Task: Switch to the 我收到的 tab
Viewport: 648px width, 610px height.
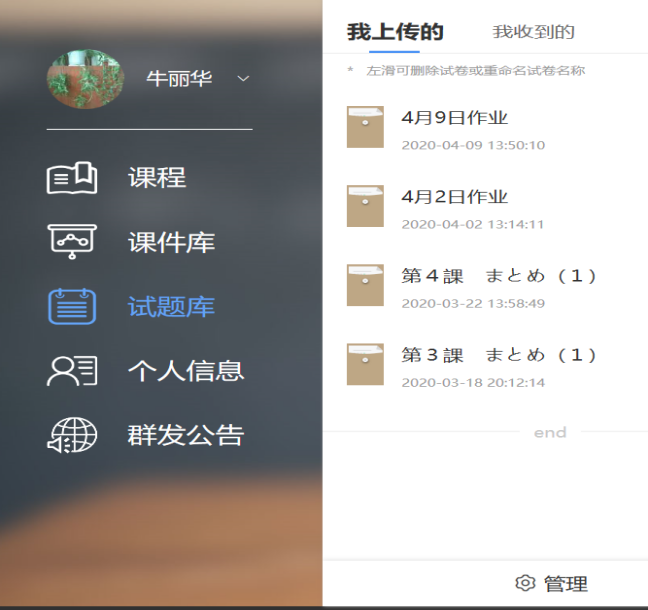Action: pyautogui.click(x=534, y=32)
